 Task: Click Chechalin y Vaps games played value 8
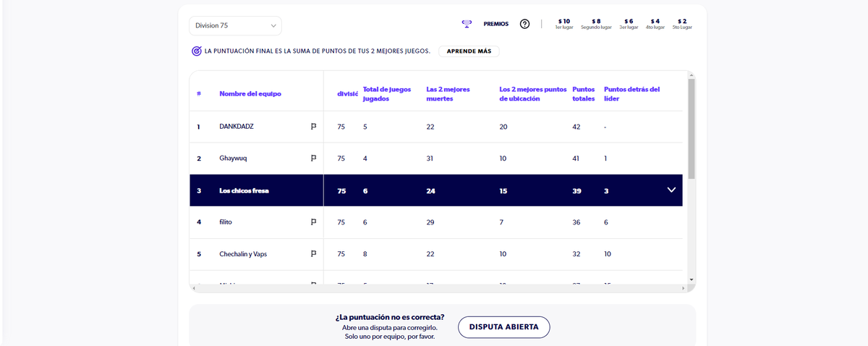coord(365,254)
